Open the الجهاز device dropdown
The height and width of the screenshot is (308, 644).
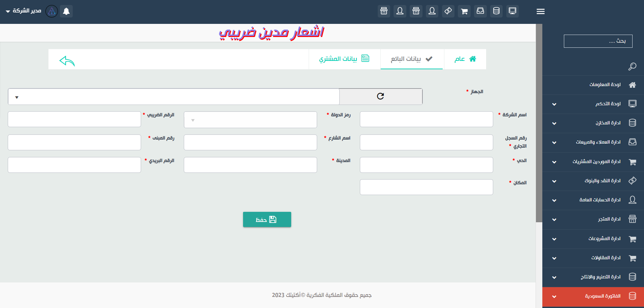(174, 97)
